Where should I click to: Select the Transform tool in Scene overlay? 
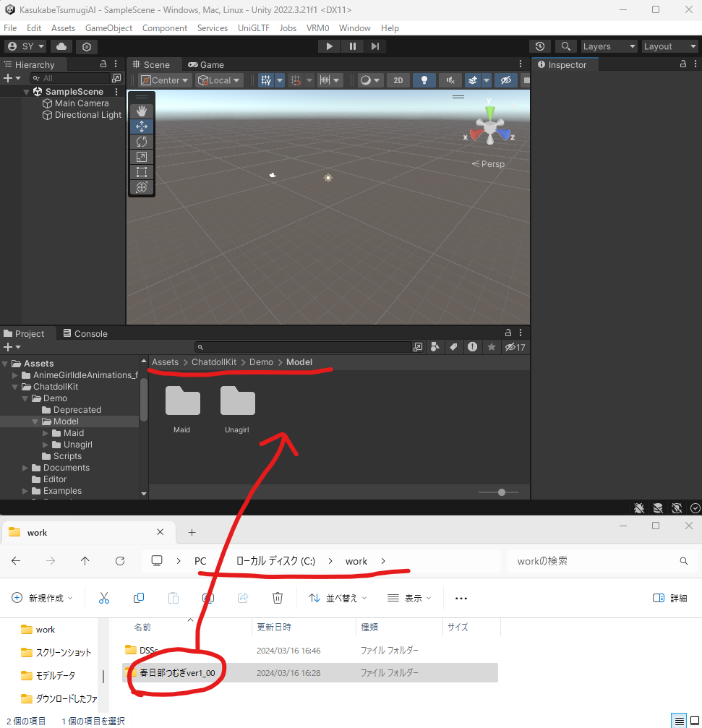coord(142,187)
